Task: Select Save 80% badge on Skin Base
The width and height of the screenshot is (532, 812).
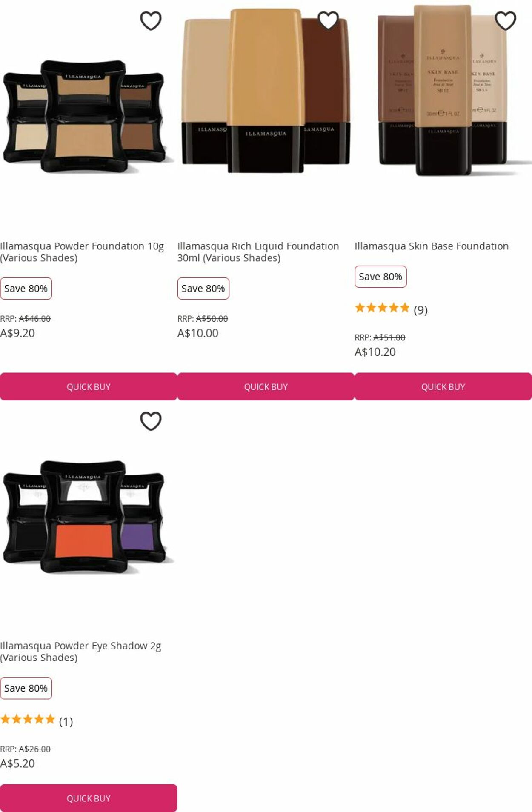Action: tap(380, 277)
